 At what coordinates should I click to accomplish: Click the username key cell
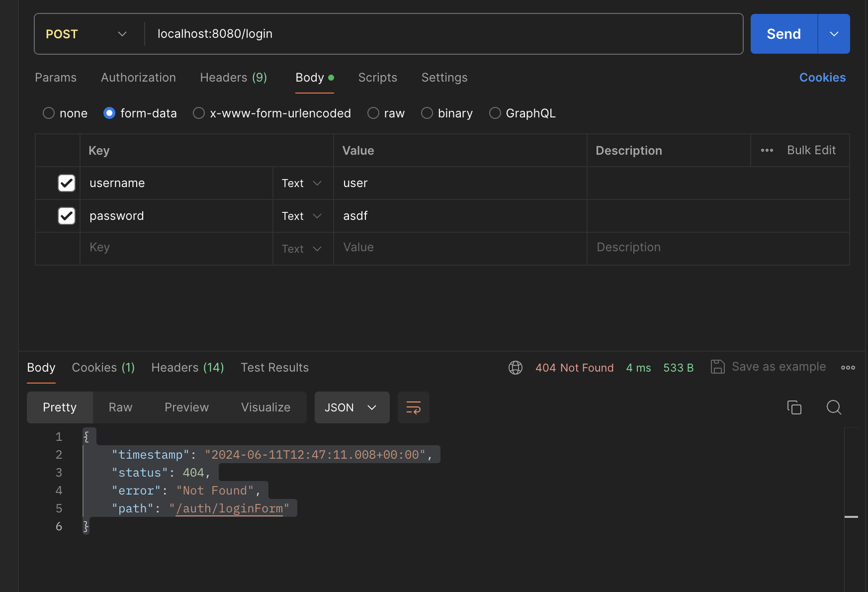point(176,183)
